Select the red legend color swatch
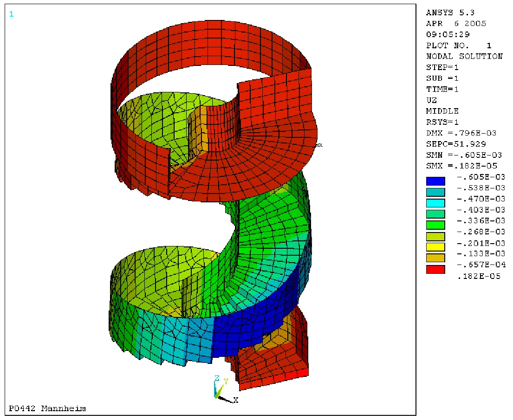Screen dimensions: 513x420 (x=435, y=269)
